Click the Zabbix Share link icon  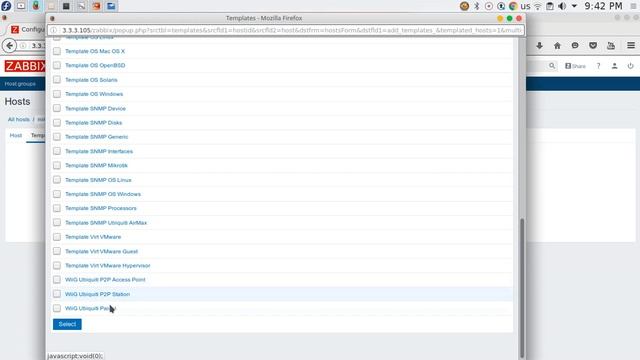[x=575, y=66]
